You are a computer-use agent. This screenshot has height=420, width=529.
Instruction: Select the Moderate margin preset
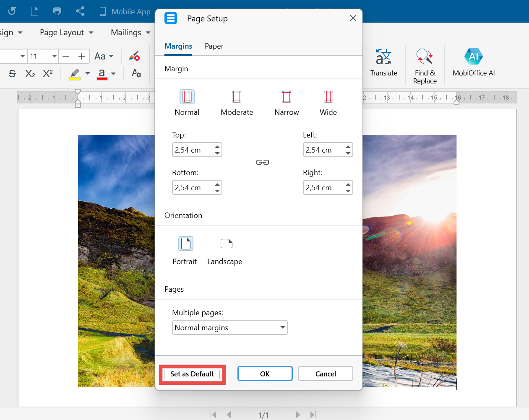(237, 103)
